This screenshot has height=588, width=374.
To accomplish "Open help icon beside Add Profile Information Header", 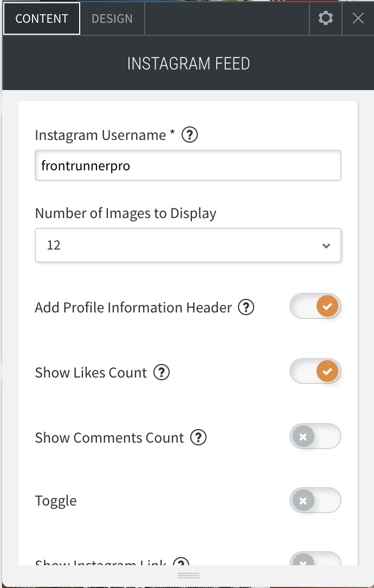I will [x=246, y=307].
